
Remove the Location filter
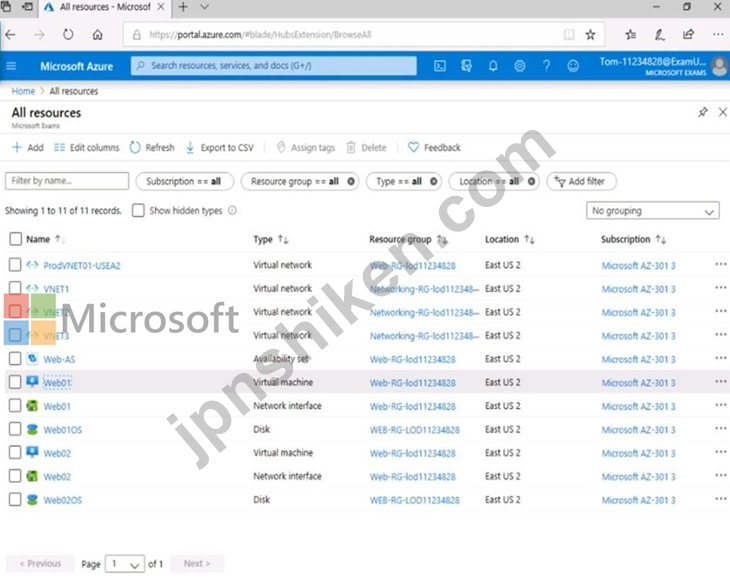point(531,182)
